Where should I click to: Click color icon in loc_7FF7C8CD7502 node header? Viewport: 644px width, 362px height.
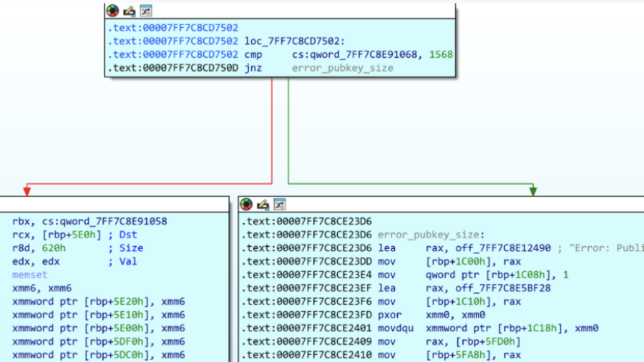tap(112, 11)
